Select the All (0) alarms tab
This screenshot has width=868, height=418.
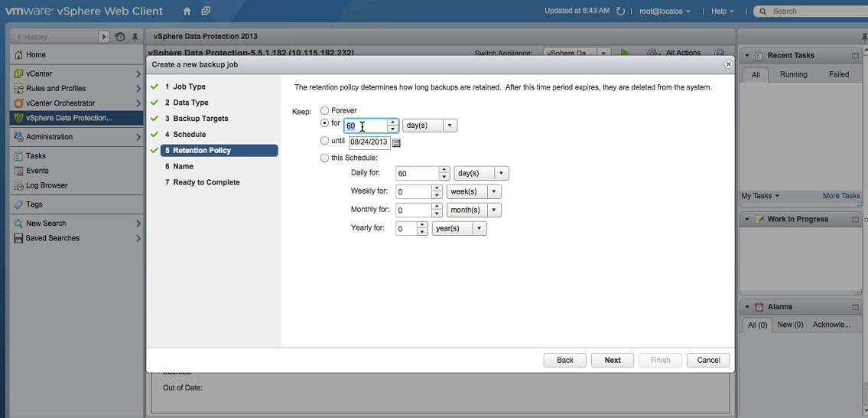point(757,325)
